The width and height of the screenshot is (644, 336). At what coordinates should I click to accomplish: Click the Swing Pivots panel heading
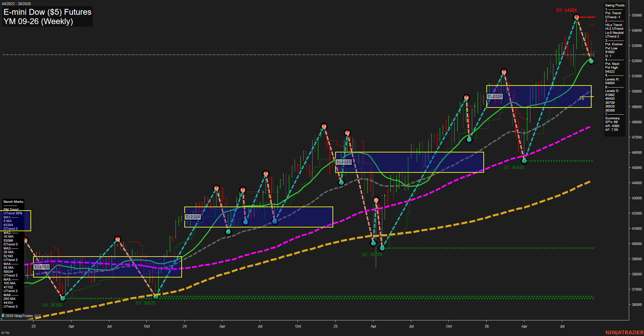(615, 5)
